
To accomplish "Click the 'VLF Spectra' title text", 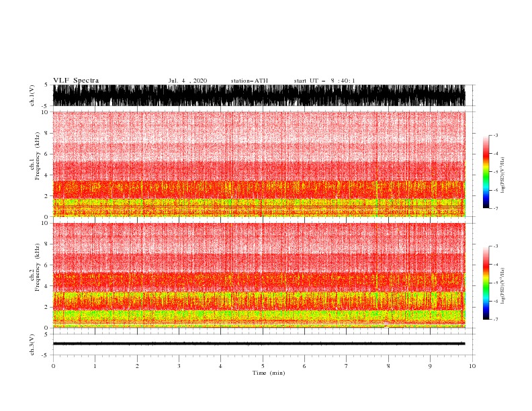I will [76, 81].
